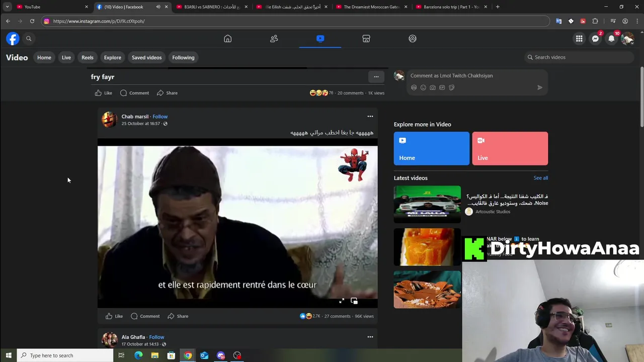Screen dimensions: 644x362
Task: Switch to the Reels tab
Action: [x=88, y=57]
